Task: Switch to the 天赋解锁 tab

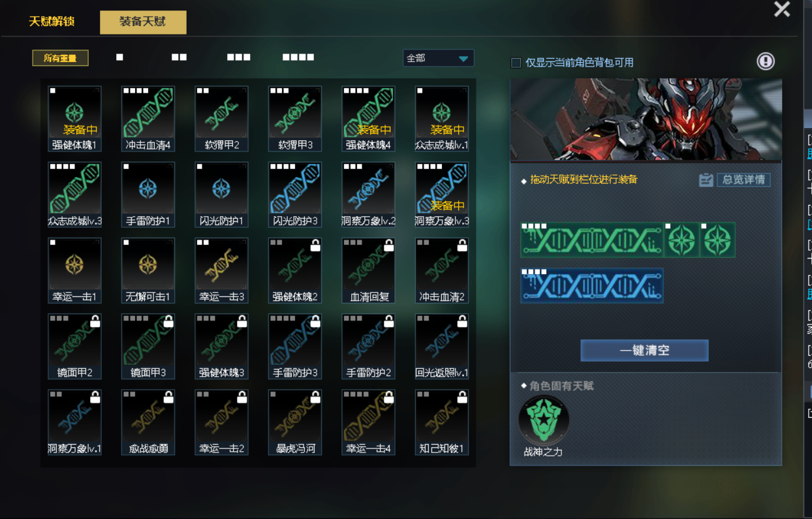Action: pos(52,22)
